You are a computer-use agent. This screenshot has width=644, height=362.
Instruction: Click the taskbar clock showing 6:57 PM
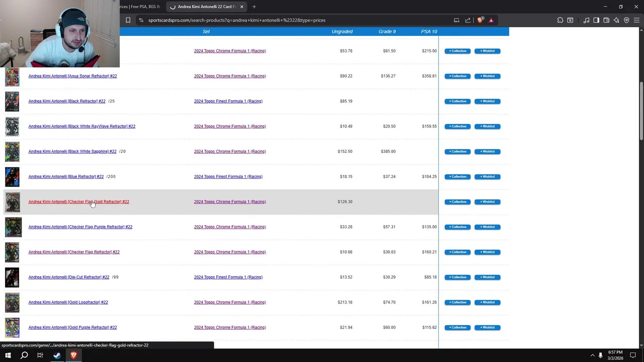click(x=615, y=355)
